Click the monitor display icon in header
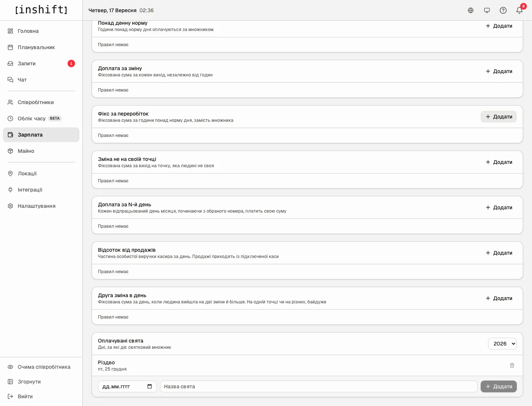This screenshot has height=406, width=532. [487, 10]
